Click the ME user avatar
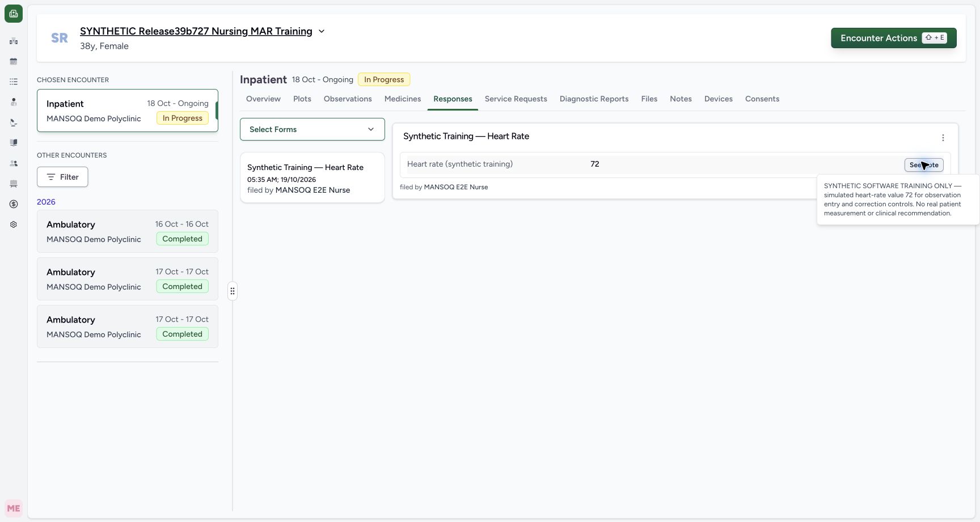980x522 pixels. pos(14,508)
